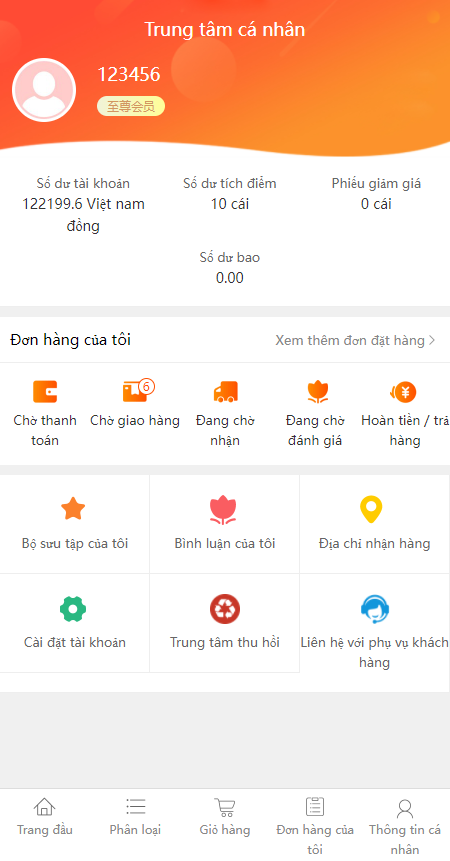Open Bộ sưu tập của tôi star
This screenshot has height=861, width=450.
click(x=73, y=508)
